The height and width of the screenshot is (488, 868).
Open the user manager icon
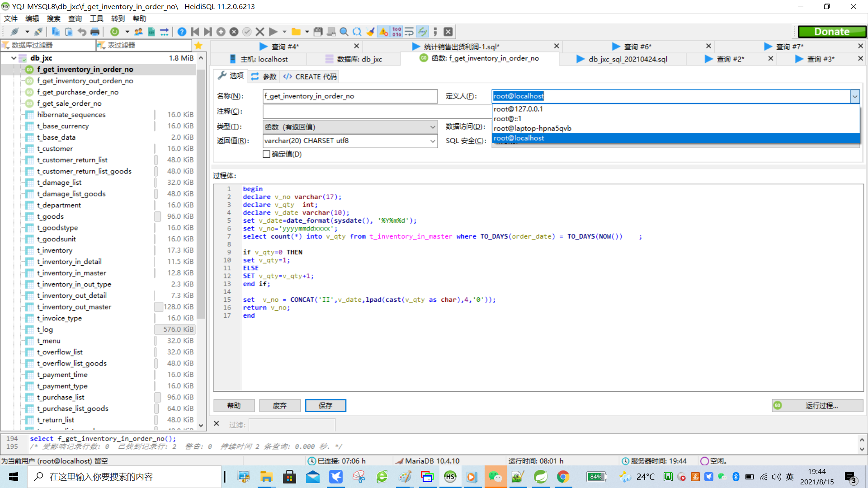tap(139, 32)
